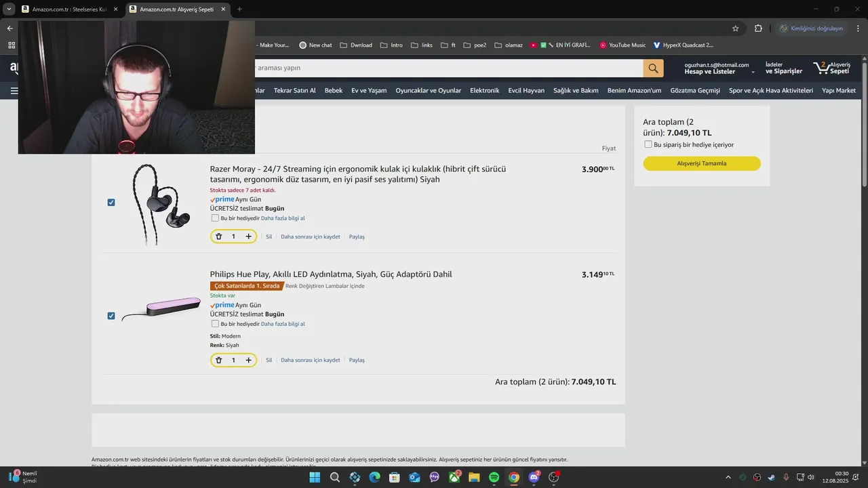Open Spotify from the taskbar

tap(494, 477)
